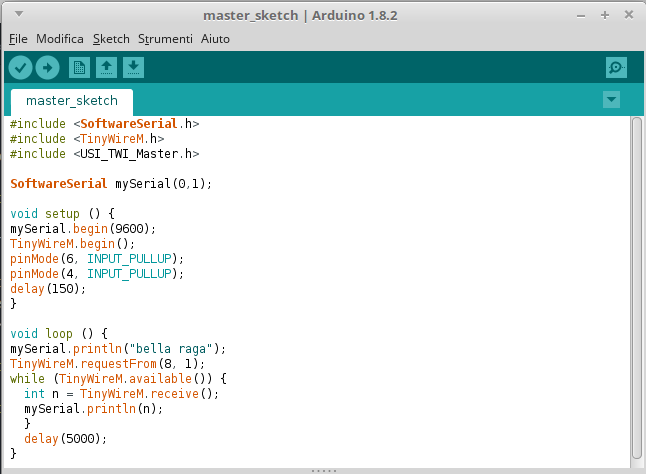
Task: Open the window menu triangle in title bar
Action: pyautogui.click(x=19, y=14)
